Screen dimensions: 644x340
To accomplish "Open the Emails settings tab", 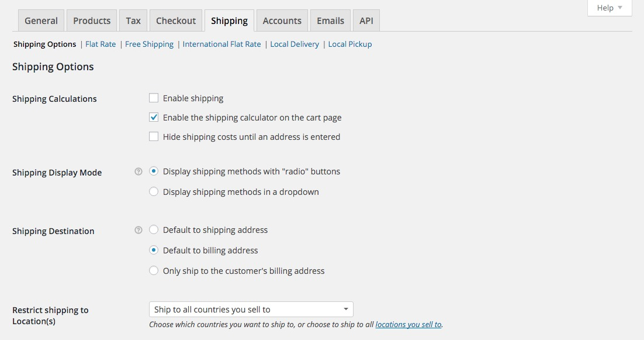I will coord(330,20).
